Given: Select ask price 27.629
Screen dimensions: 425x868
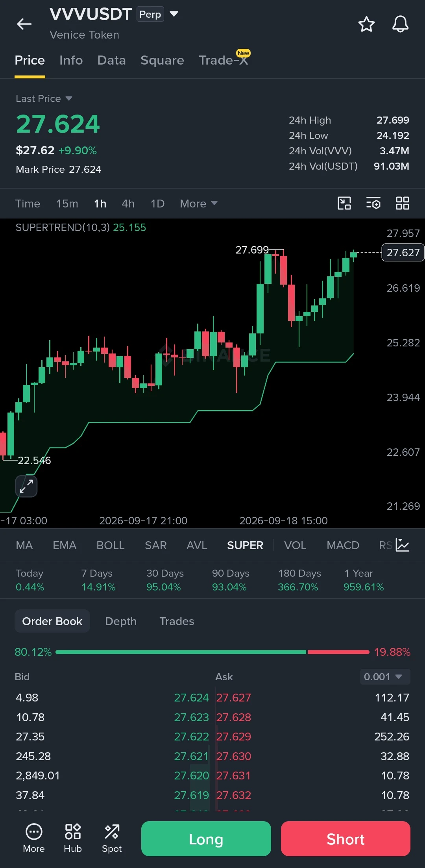Looking at the screenshot, I should (233, 737).
